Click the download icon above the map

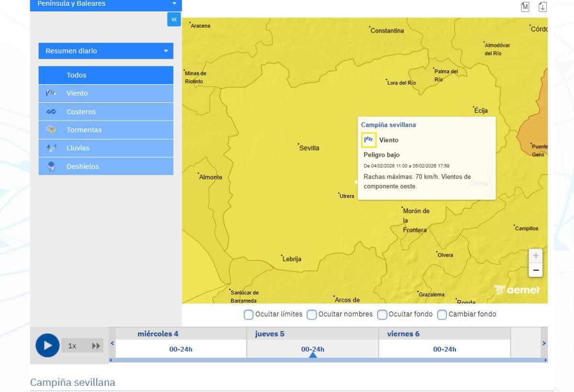coord(542,7)
